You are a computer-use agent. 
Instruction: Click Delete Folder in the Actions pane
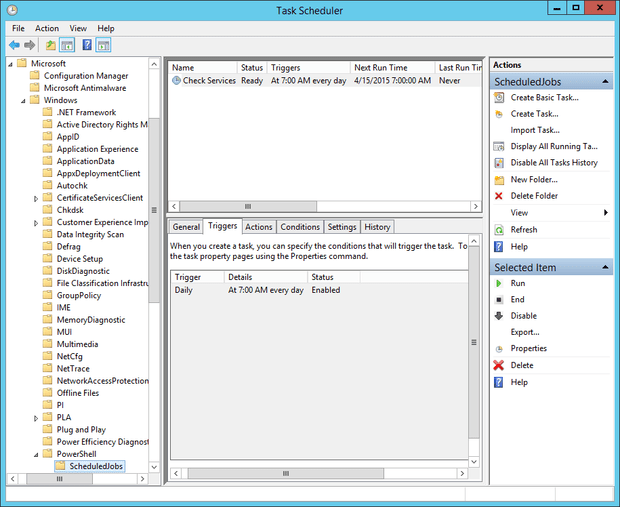[534, 196]
